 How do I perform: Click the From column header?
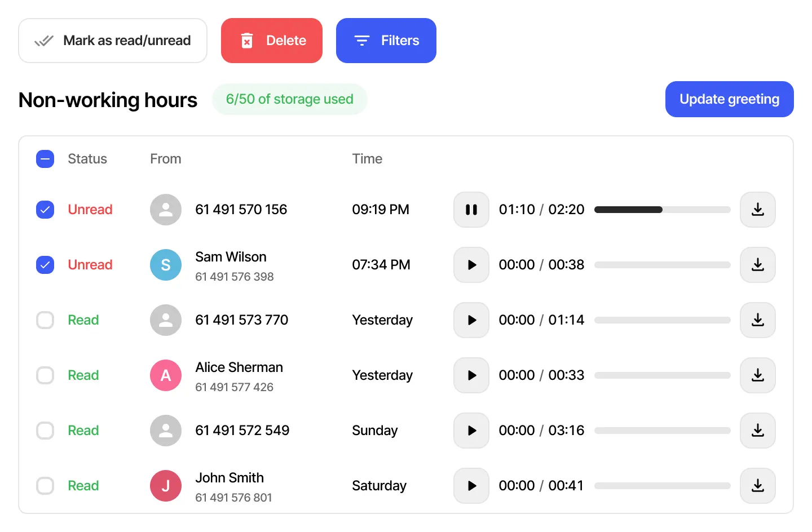tap(166, 159)
